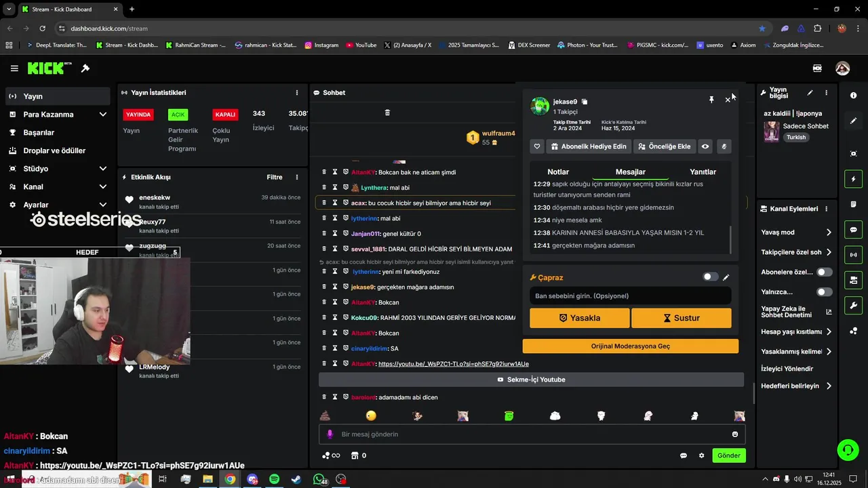Open the Yayın İstatistikleri three-dot menu
The image size is (868, 488).
[296, 93]
